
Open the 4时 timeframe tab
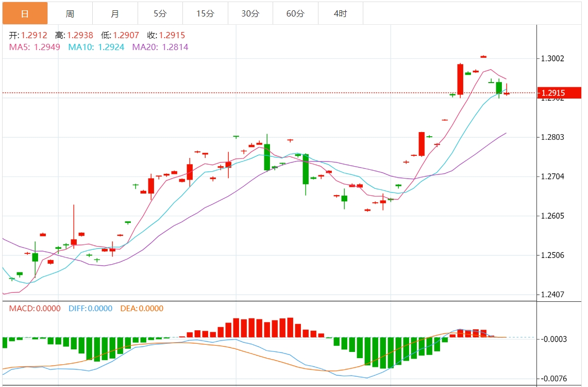click(340, 13)
